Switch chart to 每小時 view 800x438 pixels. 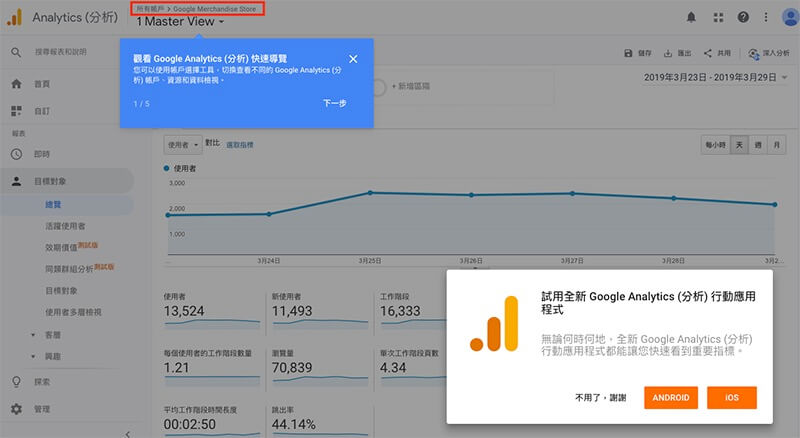point(715,145)
